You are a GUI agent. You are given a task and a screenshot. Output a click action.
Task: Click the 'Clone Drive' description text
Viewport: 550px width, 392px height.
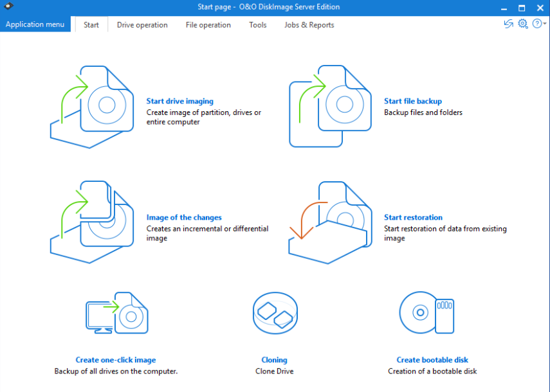coord(274,371)
